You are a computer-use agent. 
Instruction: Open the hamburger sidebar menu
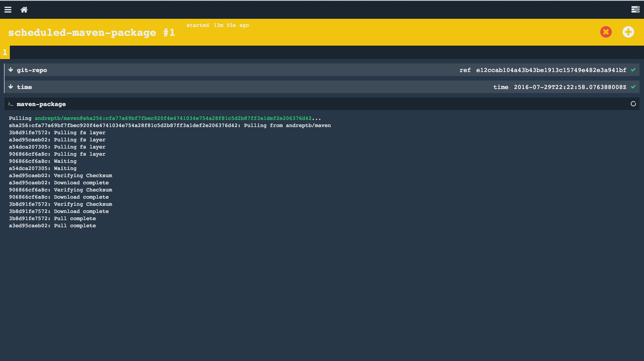coord(8,9)
